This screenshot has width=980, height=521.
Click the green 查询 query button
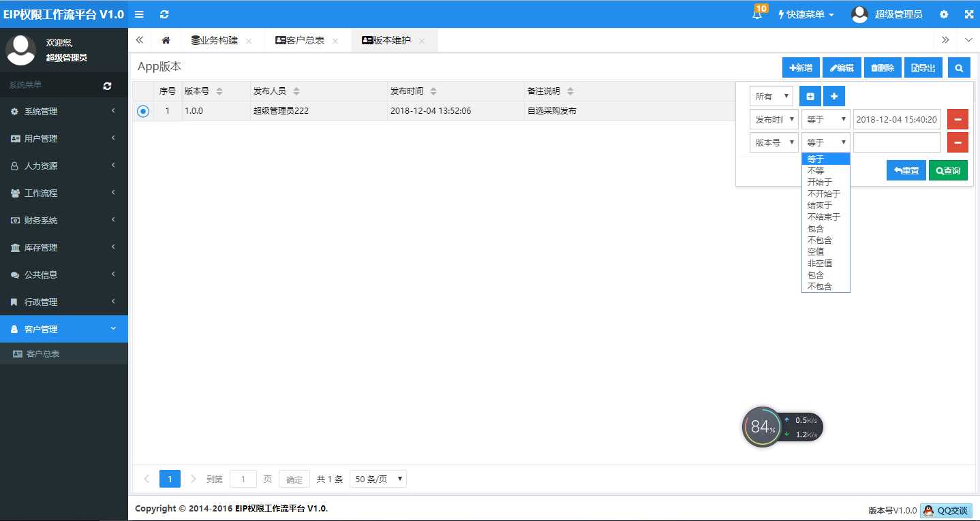point(948,170)
